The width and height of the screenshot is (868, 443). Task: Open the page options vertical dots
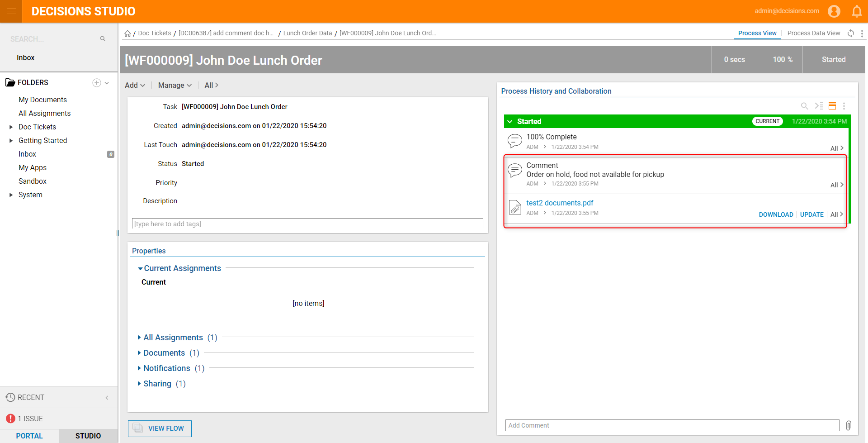pos(862,33)
